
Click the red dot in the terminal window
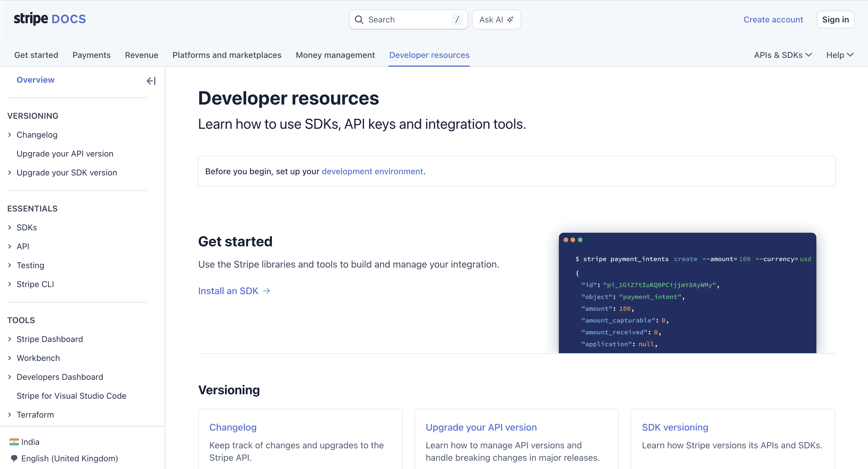point(566,240)
